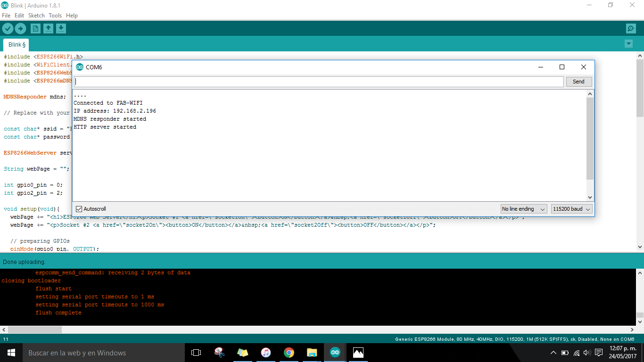The image size is (644, 362).
Task: Click console horizontal scrollbar thumb
Action: tap(35, 330)
